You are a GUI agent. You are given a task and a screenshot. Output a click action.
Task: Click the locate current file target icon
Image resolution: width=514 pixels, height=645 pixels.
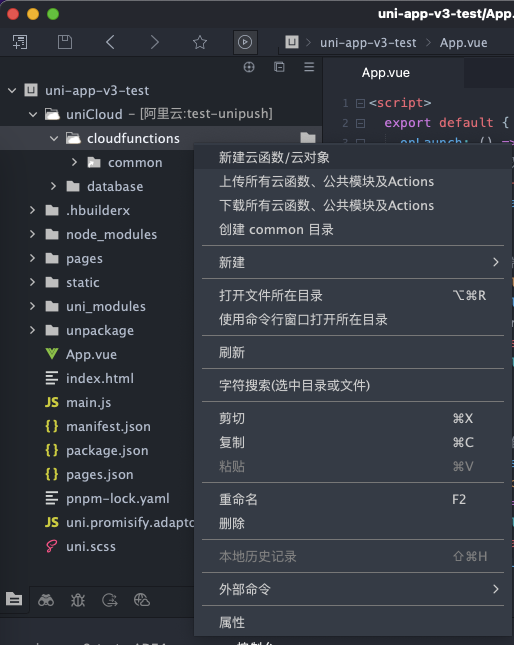(x=249, y=67)
